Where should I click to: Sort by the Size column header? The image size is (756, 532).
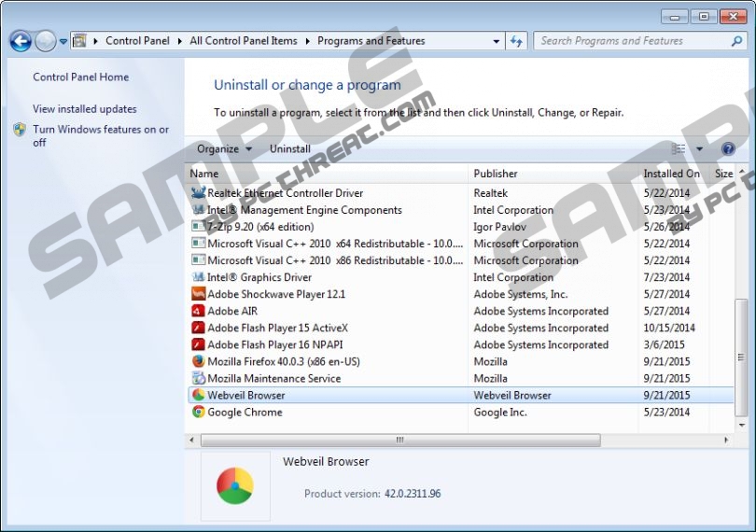pos(723,174)
